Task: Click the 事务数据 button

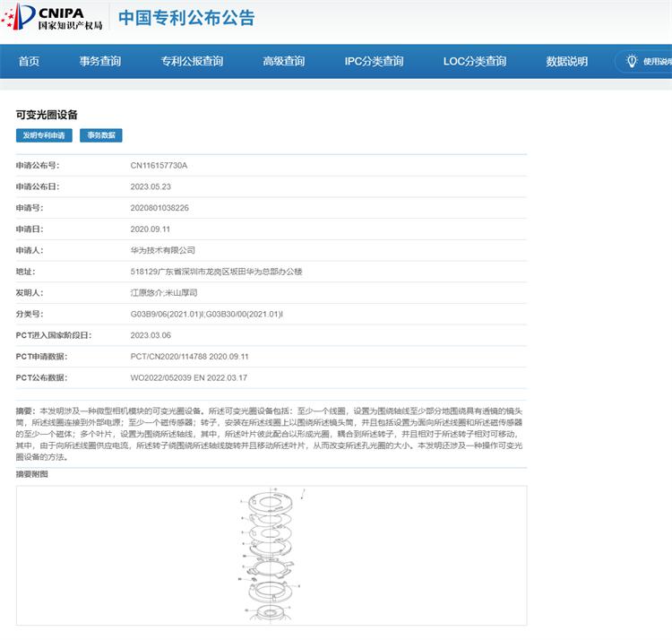Action: tap(101, 135)
